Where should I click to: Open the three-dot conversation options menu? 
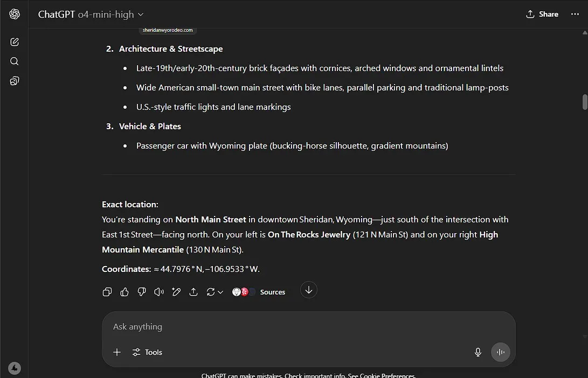click(x=575, y=15)
